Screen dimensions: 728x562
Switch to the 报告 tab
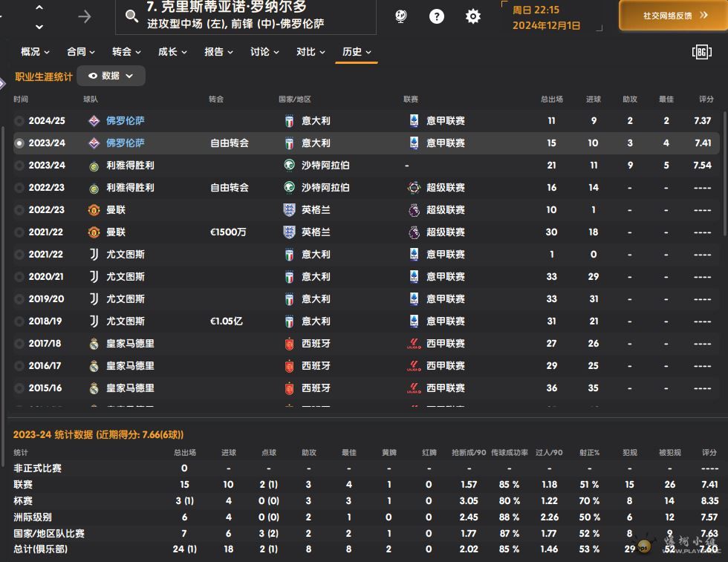218,52
